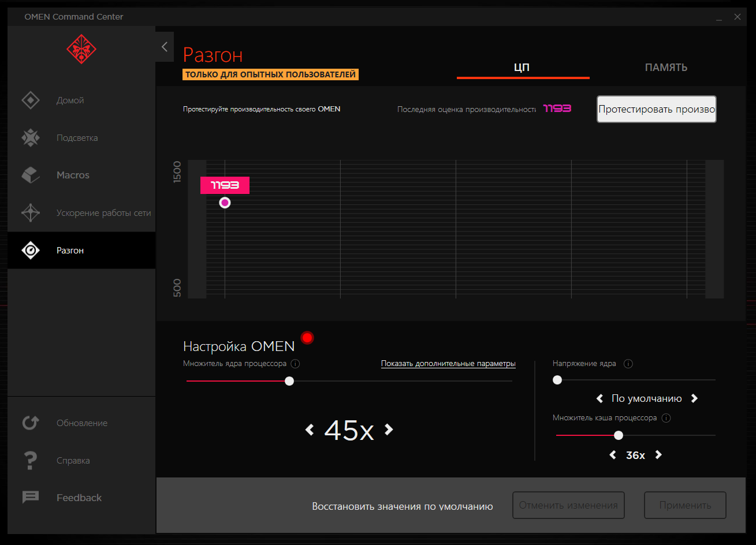Close the OMEN Command Center window

click(x=738, y=17)
